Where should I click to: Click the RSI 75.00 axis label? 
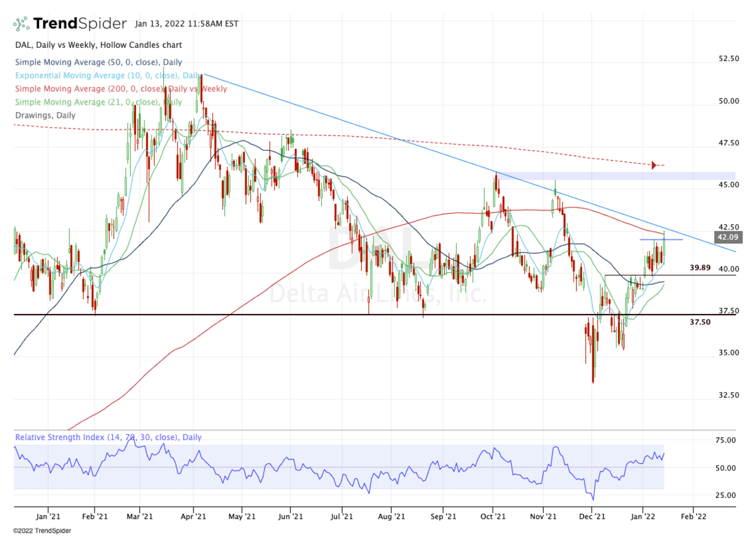pos(727,441)
